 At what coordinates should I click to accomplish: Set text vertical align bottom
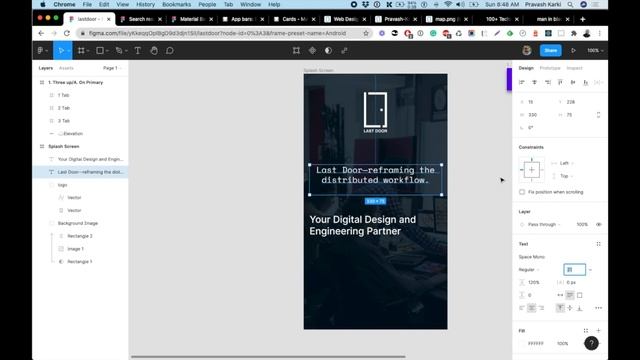tap(579, 308)
